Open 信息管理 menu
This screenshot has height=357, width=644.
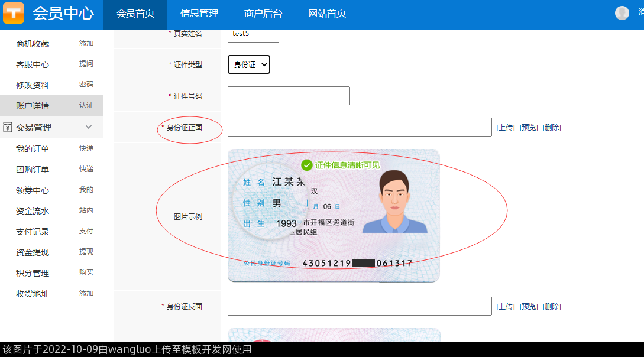click(199, 14)
